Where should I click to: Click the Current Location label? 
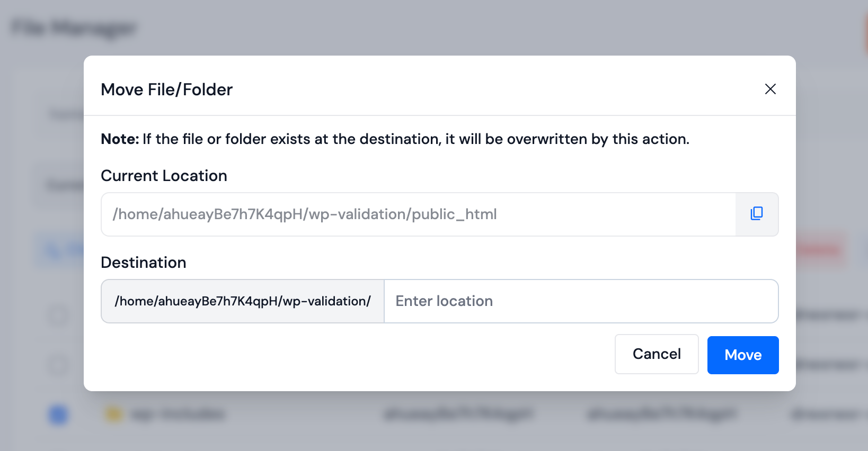(164, 176)
